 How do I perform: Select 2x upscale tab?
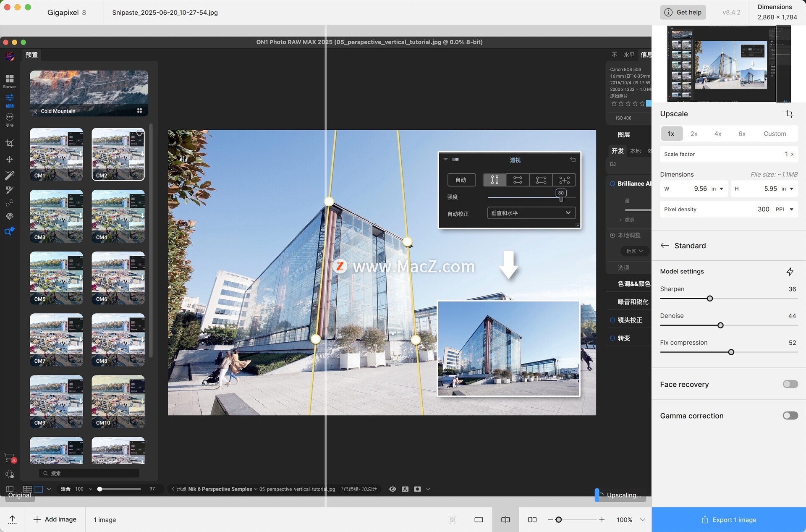tap(694, 134)
